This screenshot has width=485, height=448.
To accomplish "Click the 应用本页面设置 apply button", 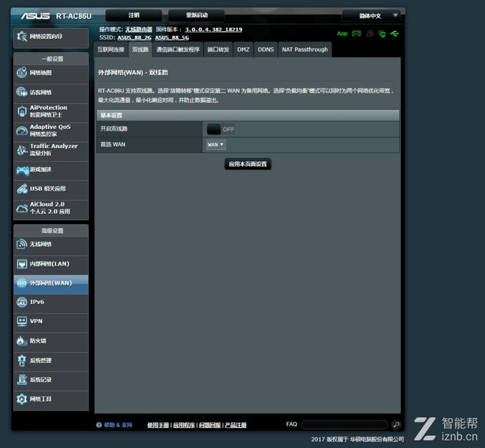I will click(x=248, y=164).
